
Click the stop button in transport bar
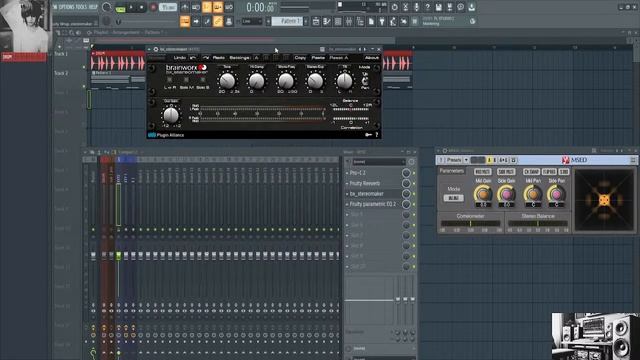(x=142, y=7)
